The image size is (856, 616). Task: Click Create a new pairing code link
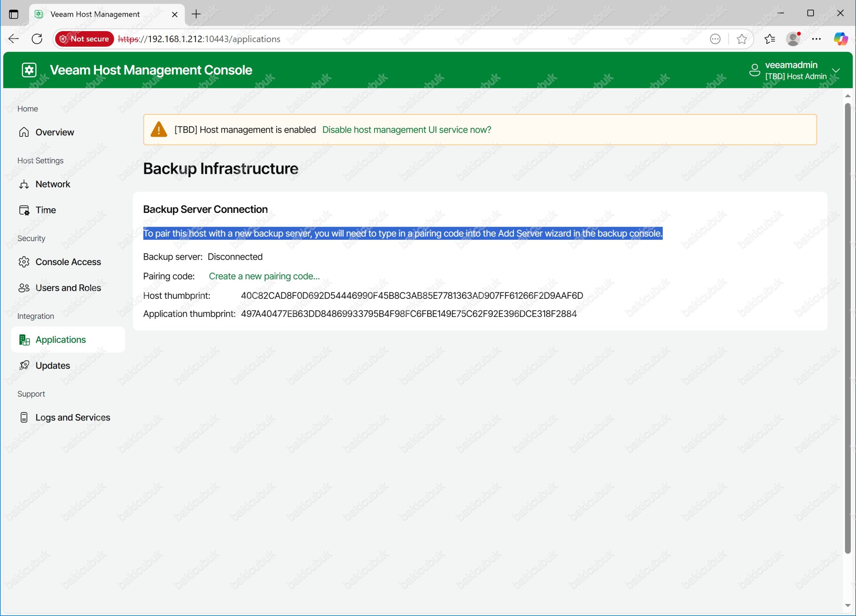click(x=264, y=276)
